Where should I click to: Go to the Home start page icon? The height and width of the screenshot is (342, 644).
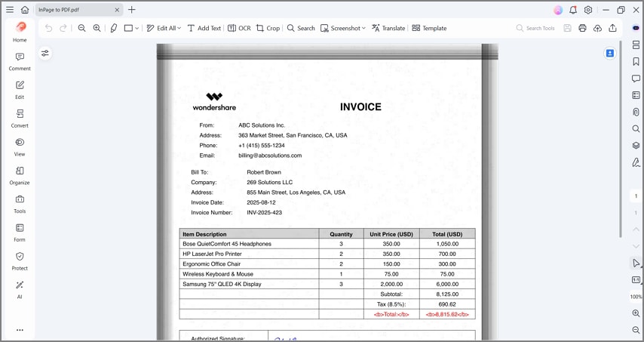pyautogui.click(x=25, y=10)
